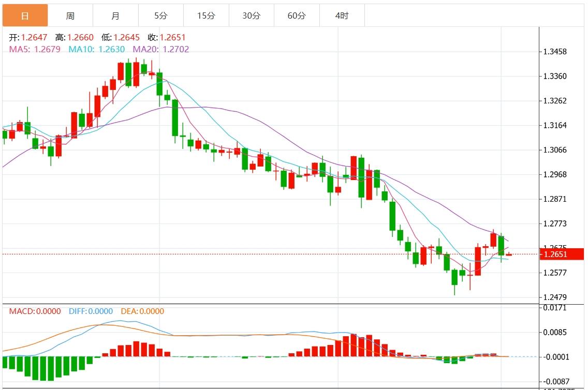588x390 pixels.
Task: Click the 收: 1.2651 closing price readout
Action: (x=166, y=38)
